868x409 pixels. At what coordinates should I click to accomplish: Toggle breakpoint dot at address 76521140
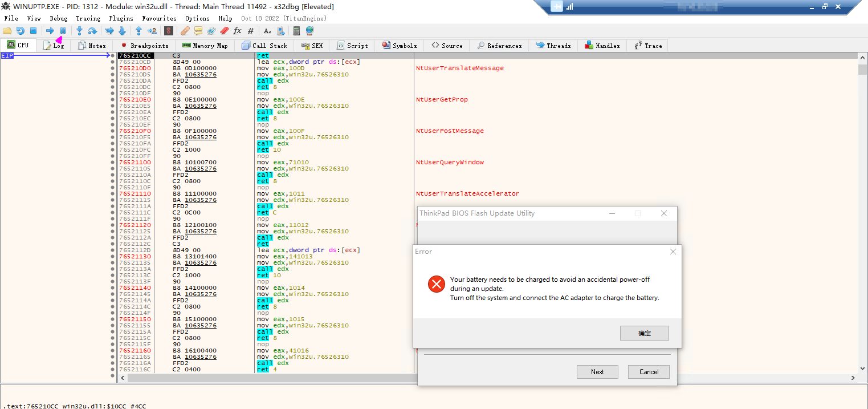point(113,288)
